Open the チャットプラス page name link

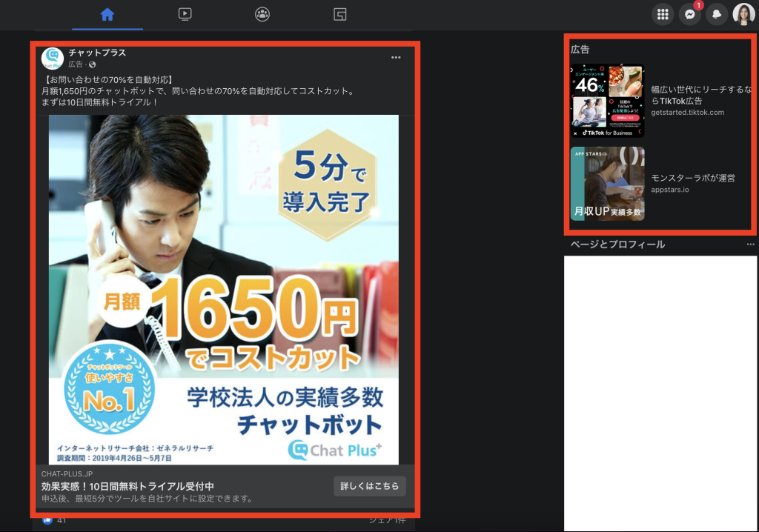tap(97, 53)
